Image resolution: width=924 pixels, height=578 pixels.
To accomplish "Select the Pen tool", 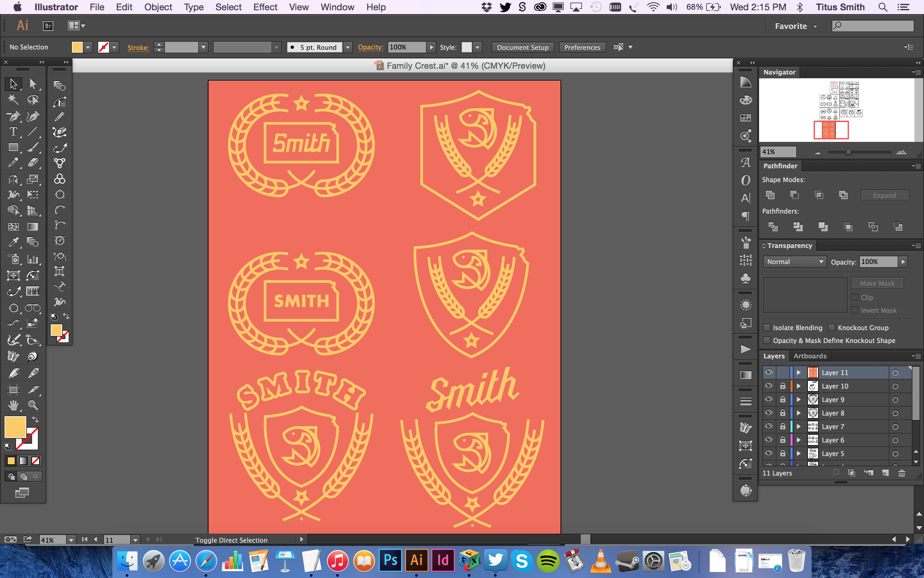I will (x=13, y=116).
